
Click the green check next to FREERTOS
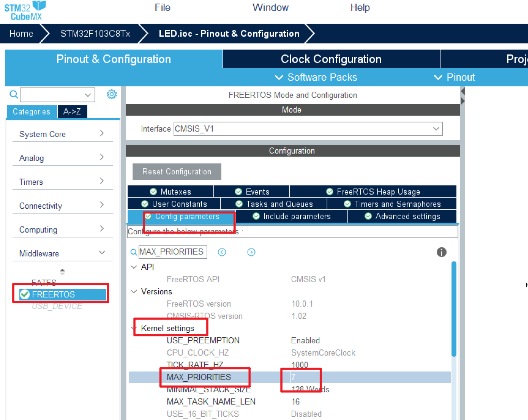[25, 294]
